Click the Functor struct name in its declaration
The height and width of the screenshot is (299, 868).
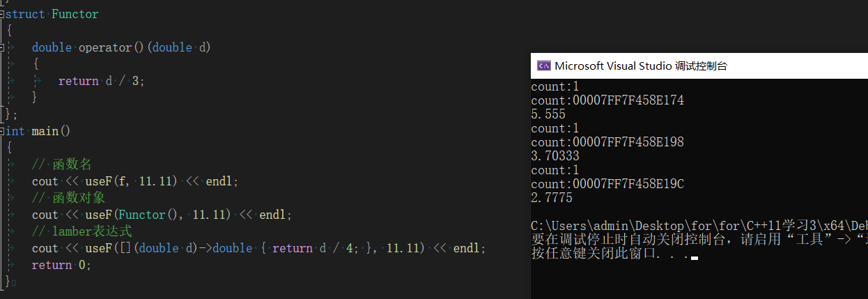(75, 14)
